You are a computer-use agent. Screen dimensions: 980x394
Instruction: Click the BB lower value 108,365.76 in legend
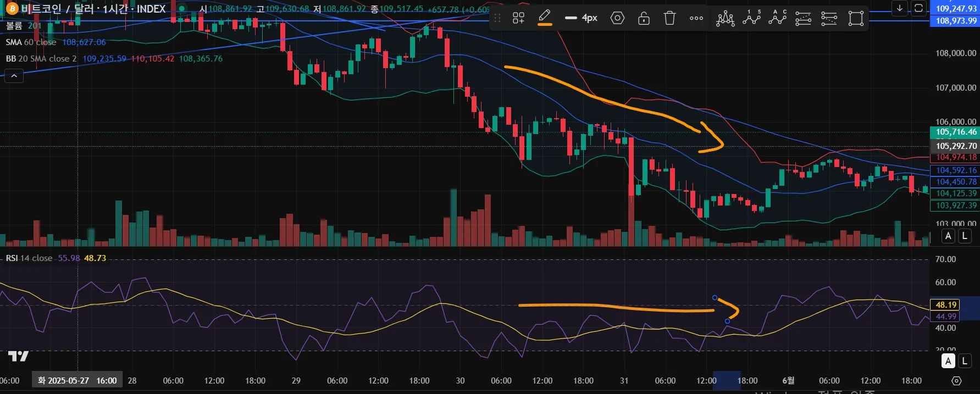tap(201, 58)
